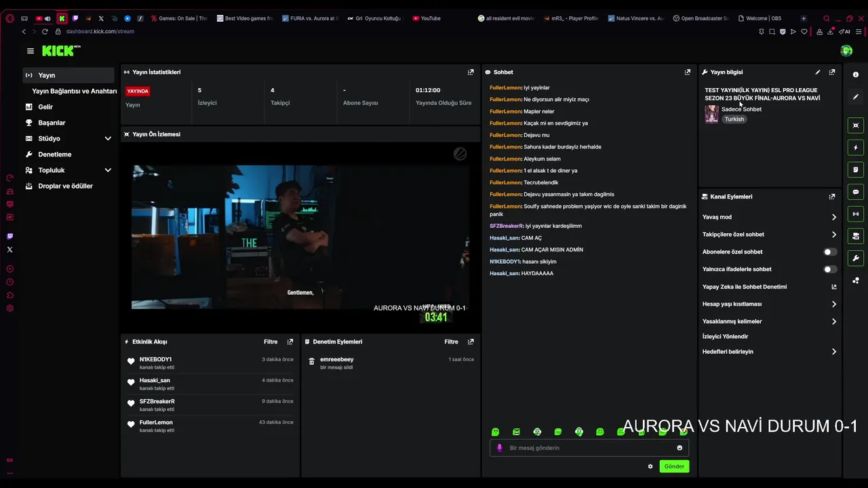Open Hedefleri belirleyin options
This screenshot has height=488, width=868.
click(x=769, y=352)
